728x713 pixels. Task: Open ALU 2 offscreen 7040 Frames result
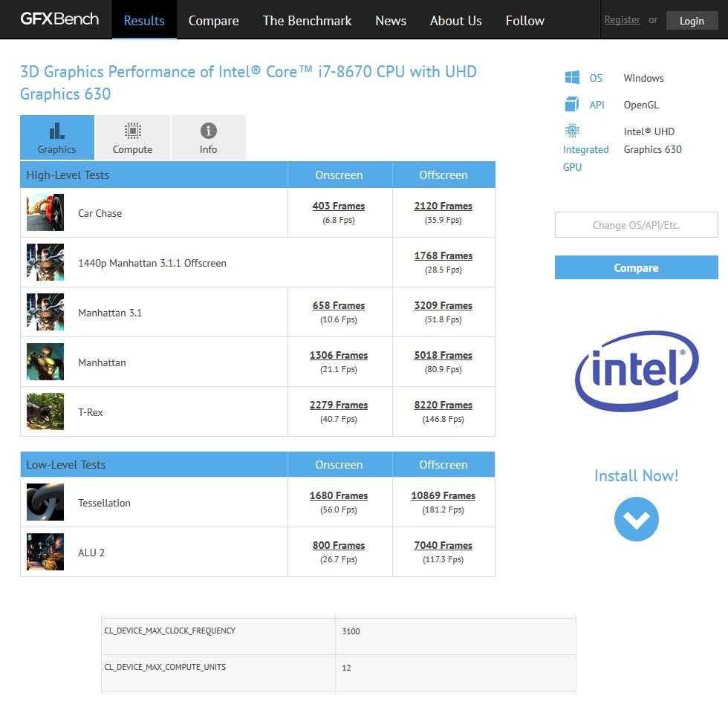coord(443,545)
